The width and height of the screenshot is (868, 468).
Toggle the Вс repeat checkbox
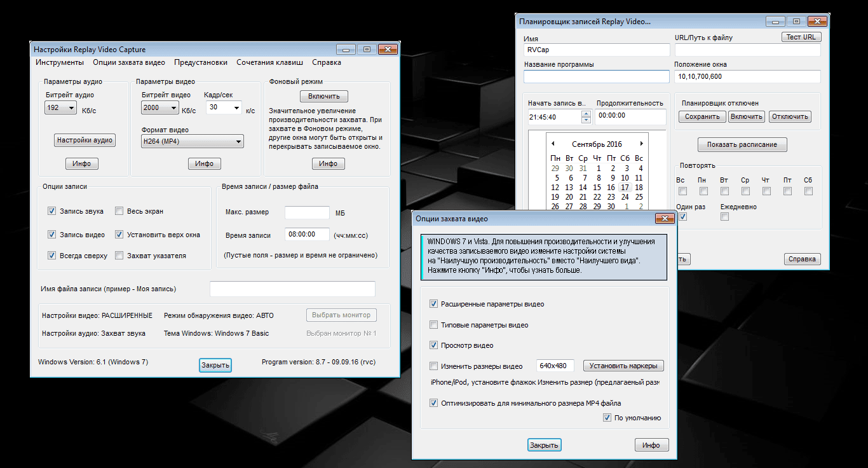(x=682, y=191)
